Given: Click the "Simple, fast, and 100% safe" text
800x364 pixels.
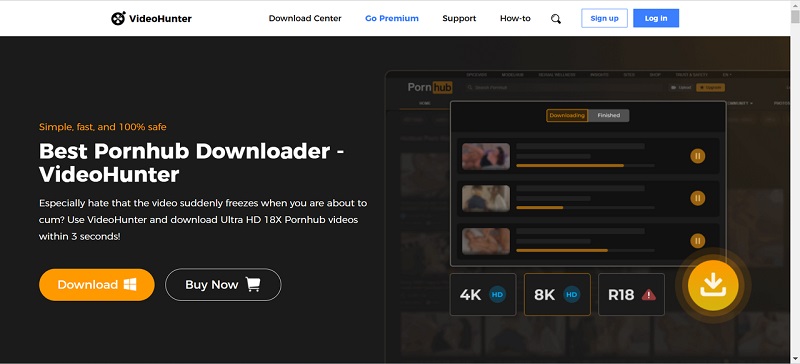Looking at the screenshot, I should 103,127.
